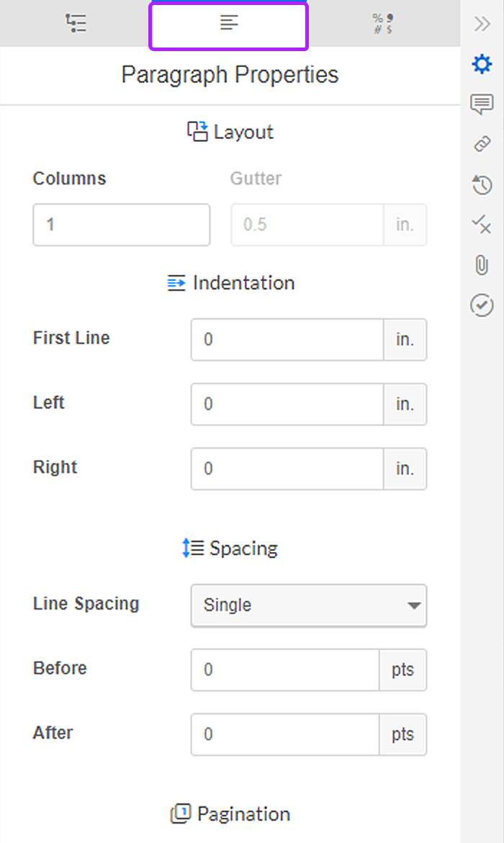Click the First Line indentation field
Image resolution: width=504 pixels, height=843 pixels.
tap(287, 340)
